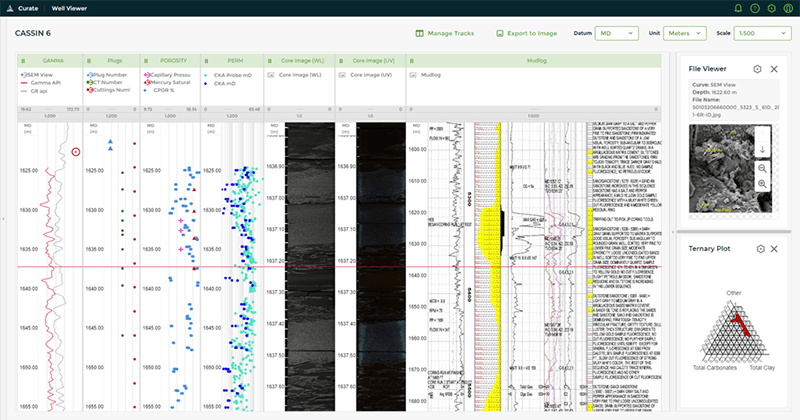Close the Ternary Plot panel

point(773,249)
